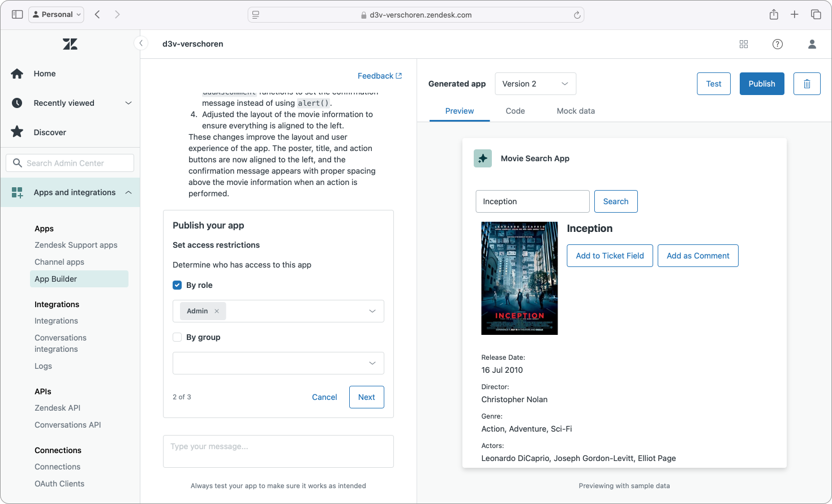
Task: Click the Type your message field
Action: (x=278, y=451)
